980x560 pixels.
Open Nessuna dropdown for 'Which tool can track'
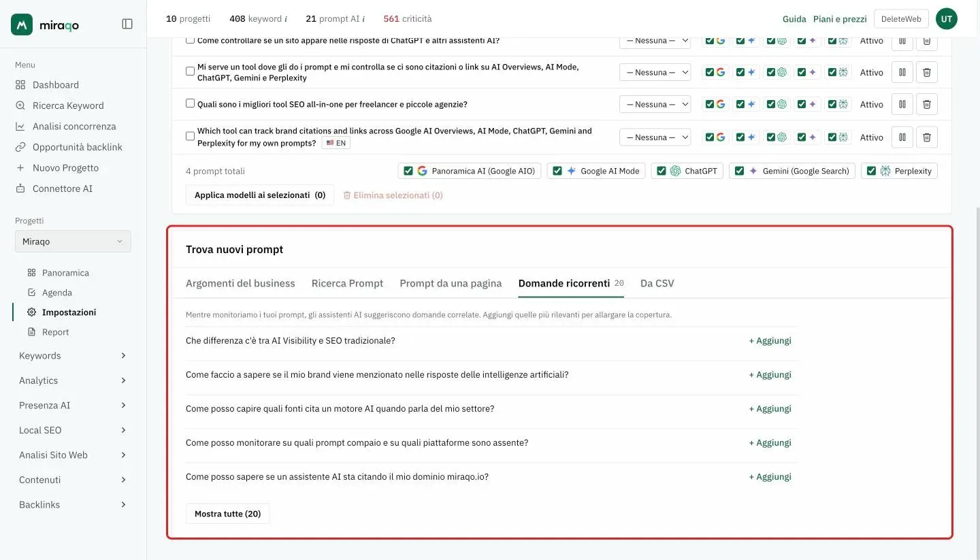coord(655,137)
